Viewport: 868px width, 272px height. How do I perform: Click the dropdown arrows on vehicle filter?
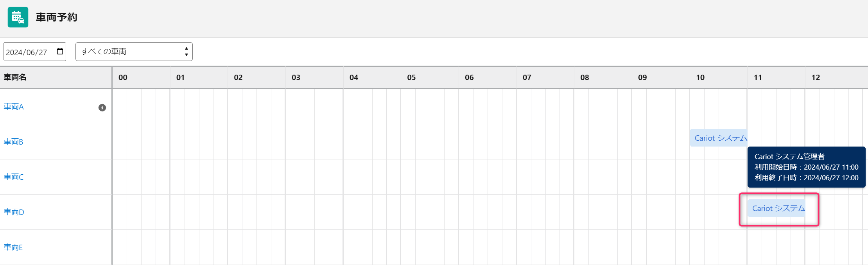187,52
